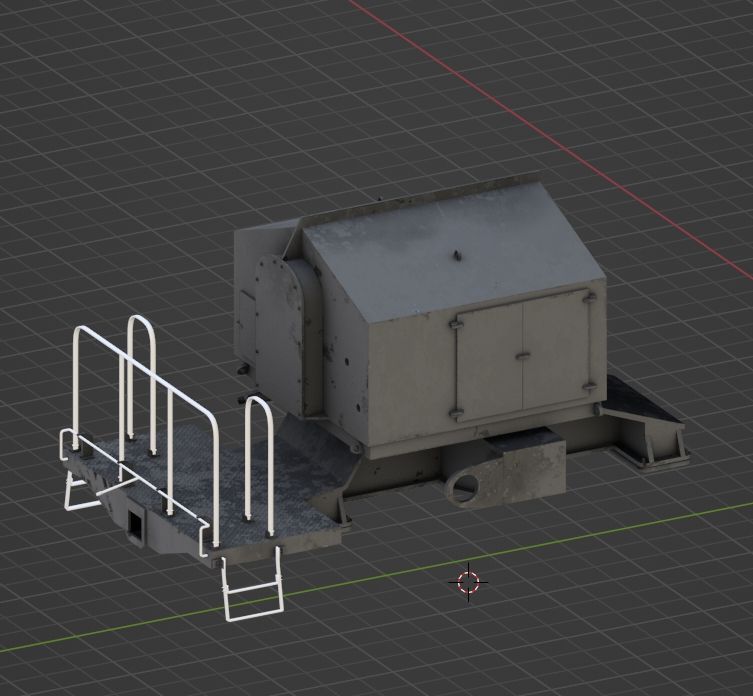Click the handle between the cabinet doors
This screenshot has width=753, height=696.
[521, 355]
